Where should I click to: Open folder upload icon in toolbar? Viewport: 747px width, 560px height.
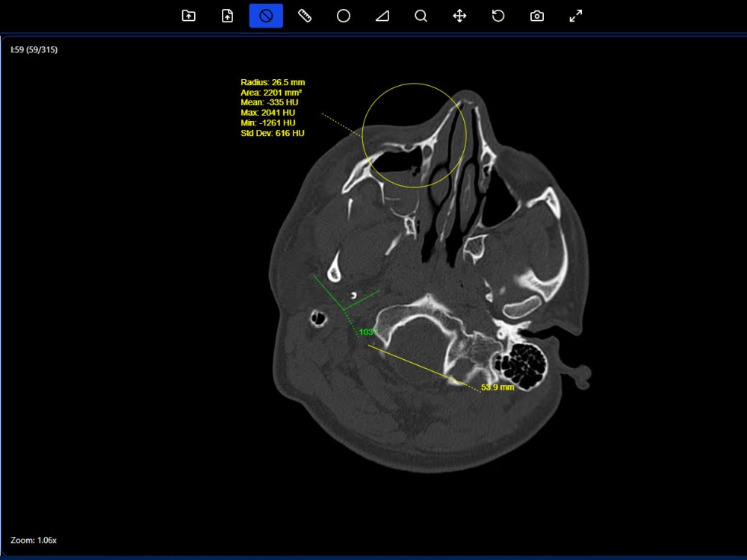(x=189, y=16)
